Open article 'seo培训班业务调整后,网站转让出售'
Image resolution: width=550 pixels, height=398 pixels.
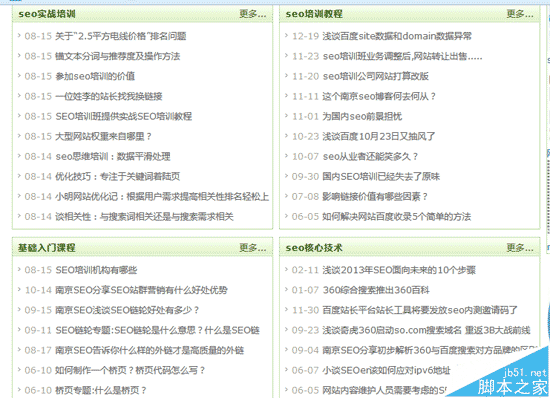[402, 56]
